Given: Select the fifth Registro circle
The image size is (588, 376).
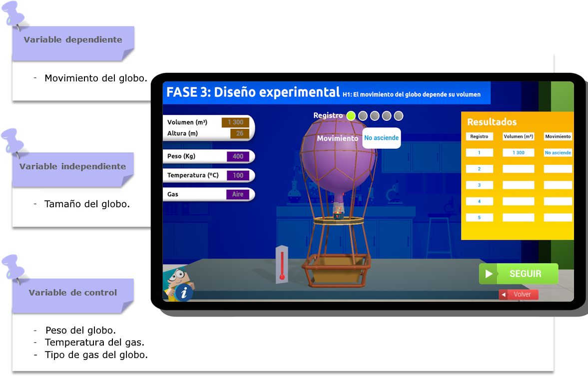Looking at the screenshot, I should click(398, 116).
